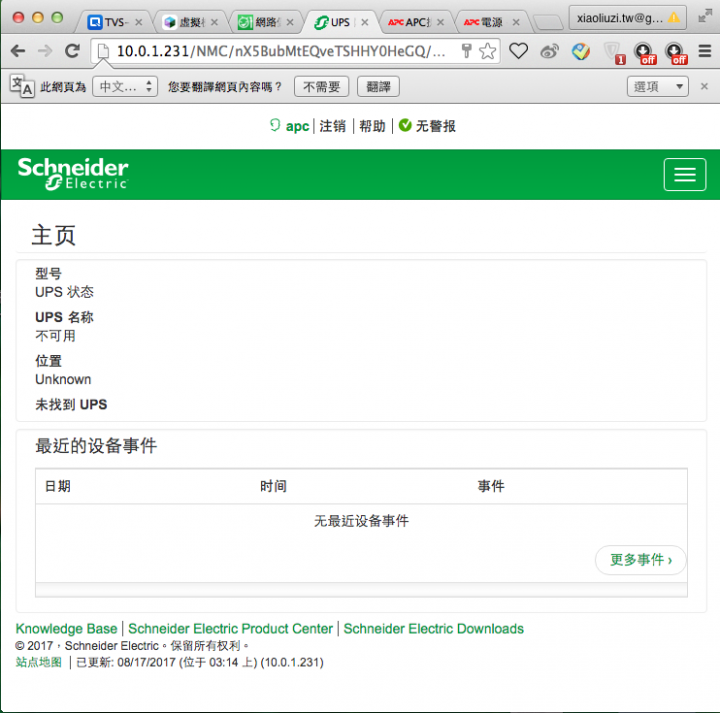
Task: Open the 站点地图 site map link
Action: pos(39,662)
